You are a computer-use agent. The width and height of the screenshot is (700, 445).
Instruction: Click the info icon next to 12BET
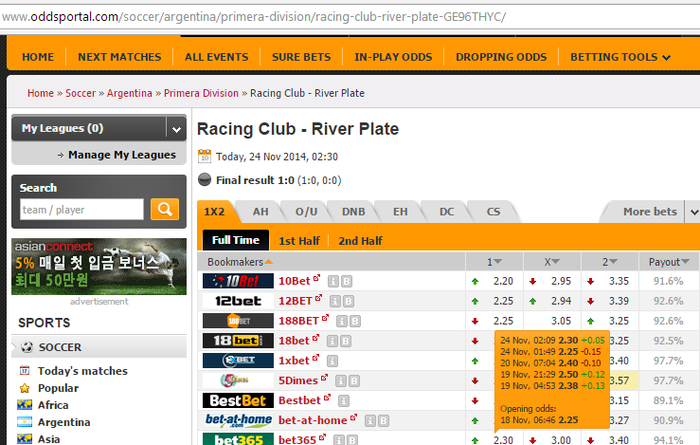tap(335, 301)
